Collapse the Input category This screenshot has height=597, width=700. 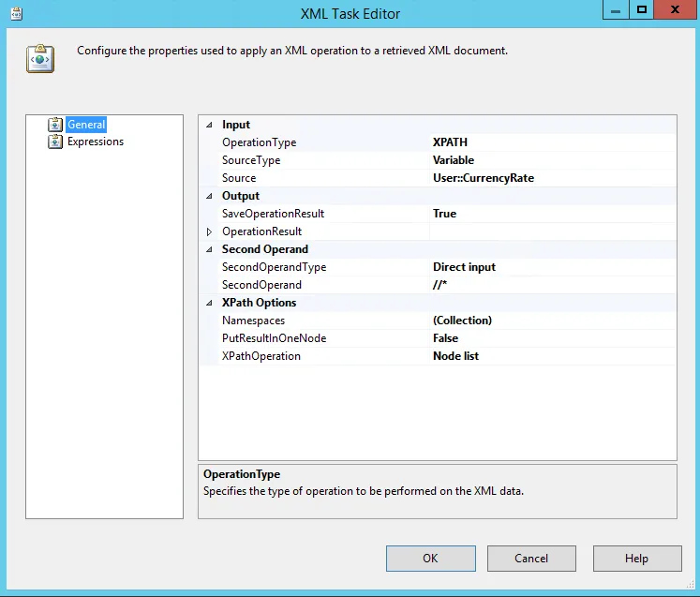209,125
